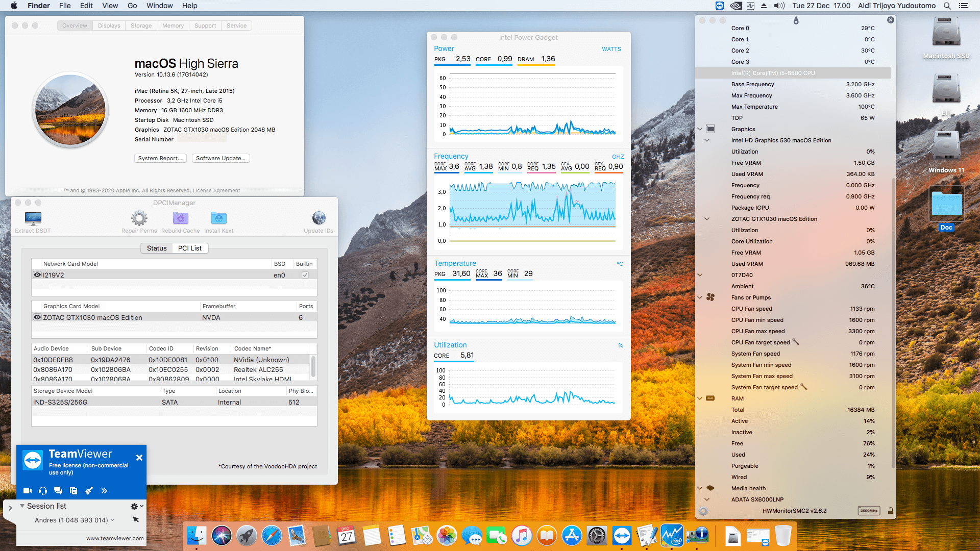This screenshot has width=980, height=551.
Task: Collapse the RAM section
Action: [700, 398]
